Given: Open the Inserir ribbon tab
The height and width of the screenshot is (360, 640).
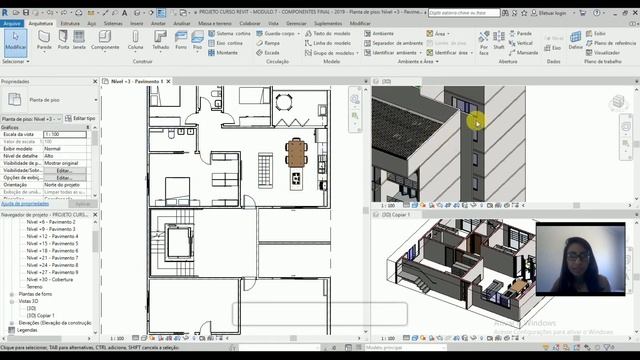Looking at the screenshot, I should (x=136, y=24).
